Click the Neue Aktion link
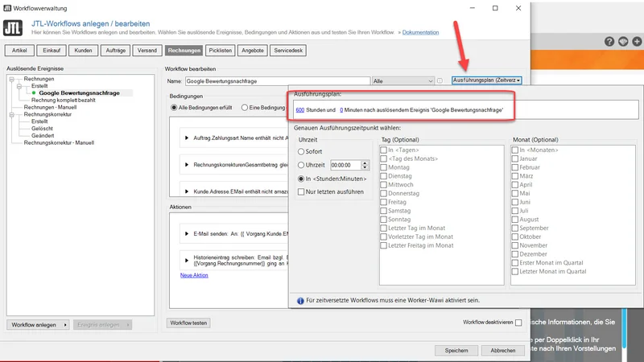This screenshot has width=644, height=362. click(x=194, y=275)
